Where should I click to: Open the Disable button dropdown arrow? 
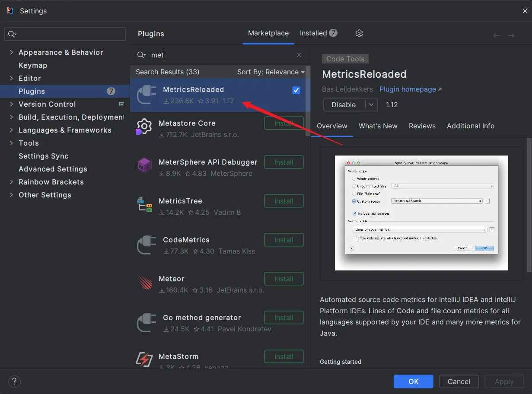pyautogui.click(x=372, y=105)
